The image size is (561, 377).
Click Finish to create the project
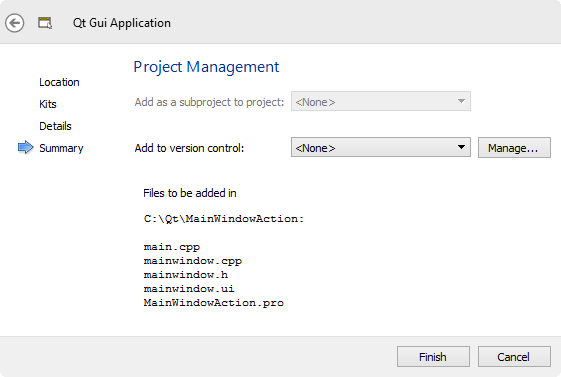click(x=433, y=357)
